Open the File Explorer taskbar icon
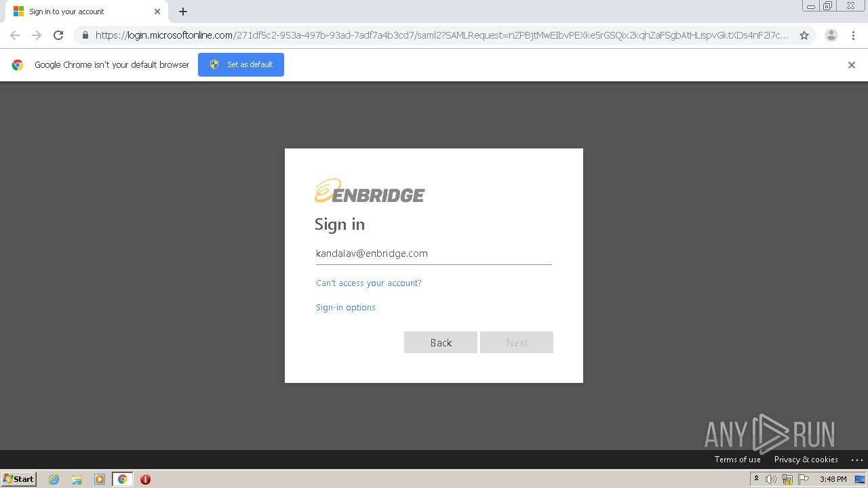Image resolution: width=868 pixels, height=488 pixels. tap(77, 479)
